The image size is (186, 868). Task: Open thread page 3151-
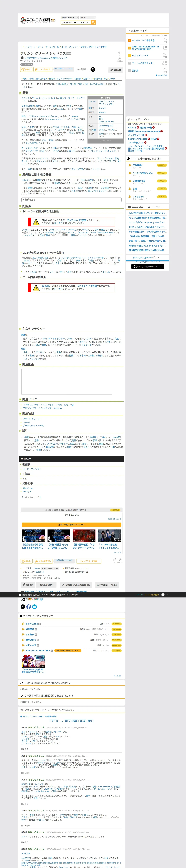click(x=68, y=721)
